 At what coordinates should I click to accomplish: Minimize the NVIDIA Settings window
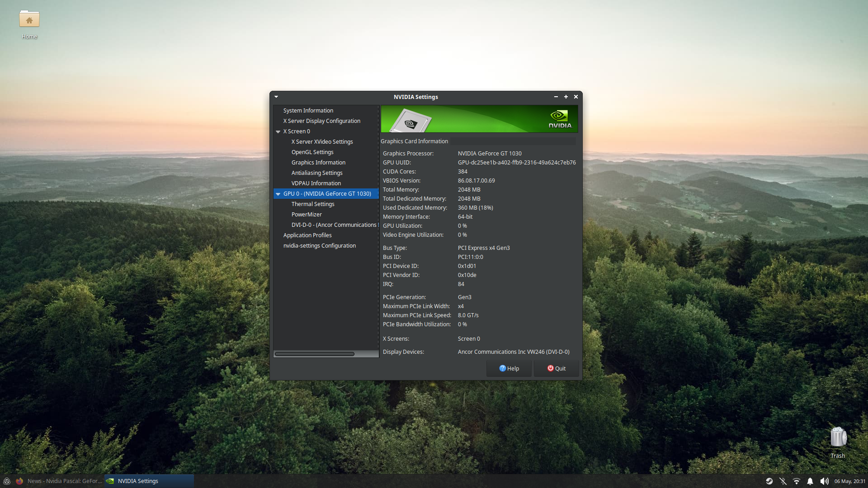[556, 97]
